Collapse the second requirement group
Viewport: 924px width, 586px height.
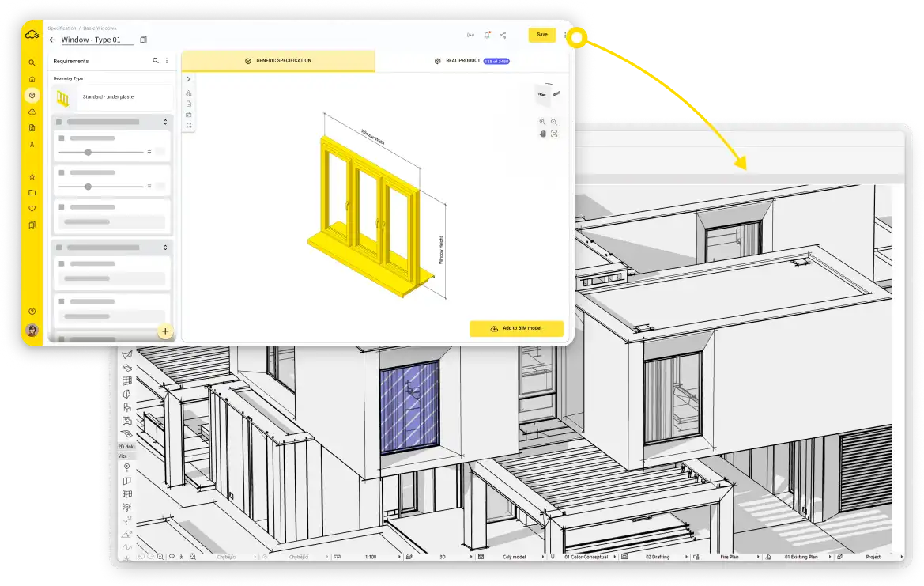165,248
